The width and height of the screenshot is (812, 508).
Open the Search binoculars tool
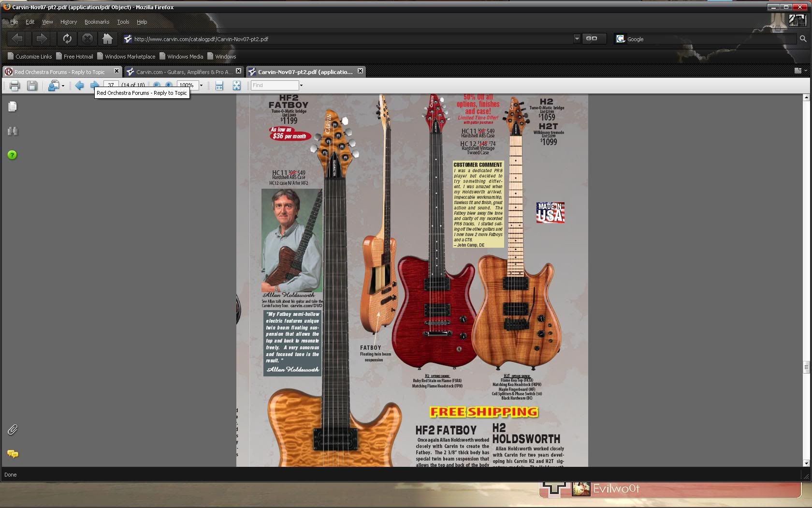(13, 131)
